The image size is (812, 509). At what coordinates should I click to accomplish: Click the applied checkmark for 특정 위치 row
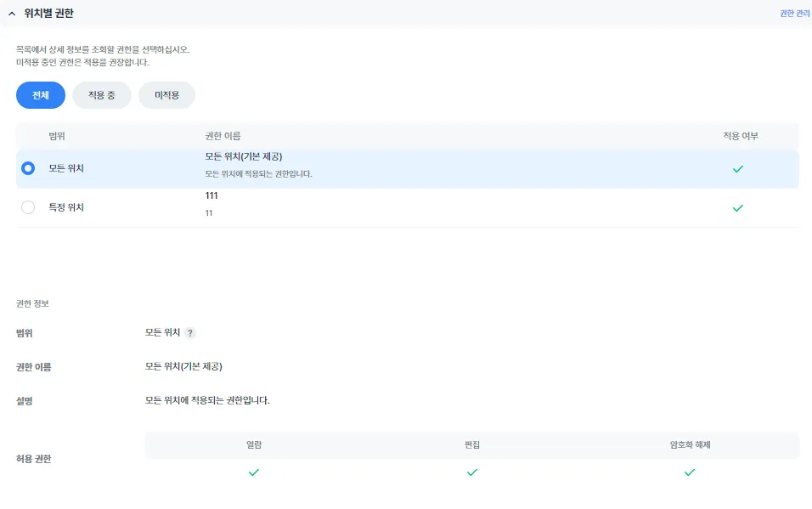pos(738,208)
